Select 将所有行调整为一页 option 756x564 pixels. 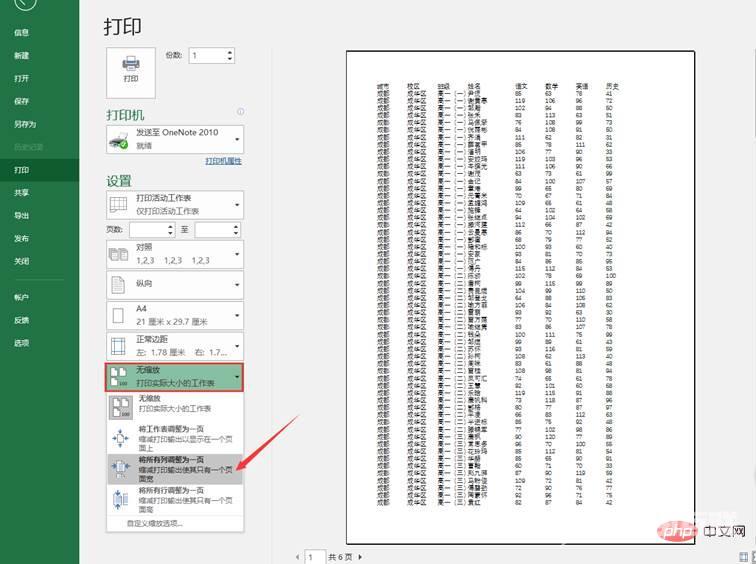(175, 499)
